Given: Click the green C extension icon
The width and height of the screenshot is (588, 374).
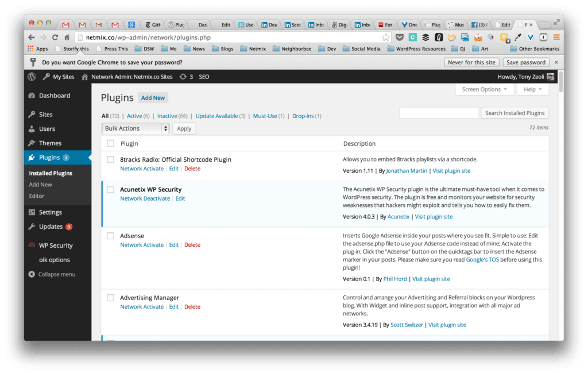Looking at the screenshot, I should pos(412,37).
